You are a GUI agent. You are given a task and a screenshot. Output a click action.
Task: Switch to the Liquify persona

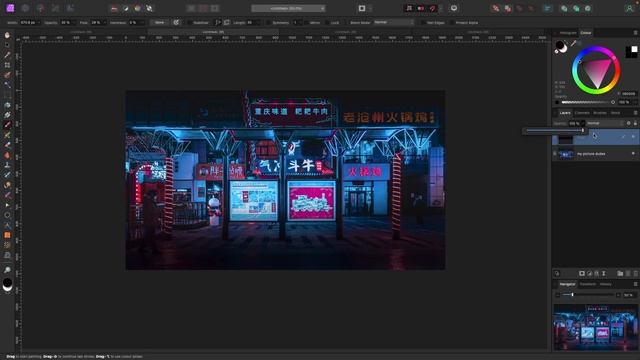[25, 8]
